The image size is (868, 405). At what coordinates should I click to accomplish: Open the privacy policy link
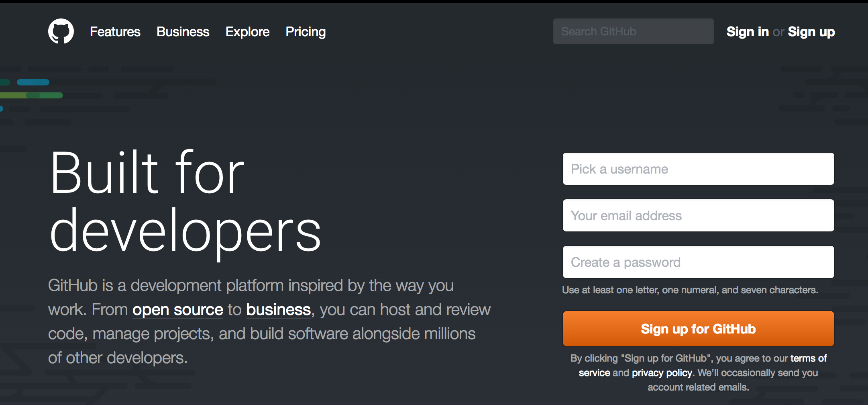(662, 373)
